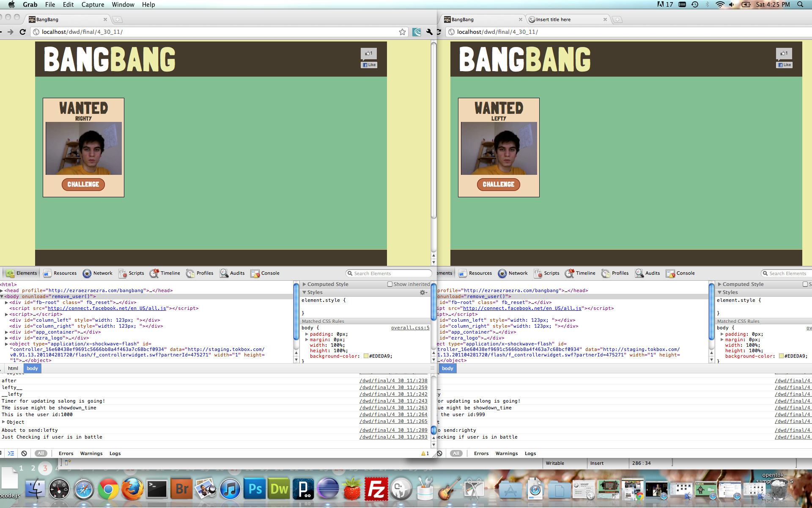The height and width of the screenshot is (508, 812).
Task: Clear console log icon in left DevTools
Action: click(x=24, y=453)
